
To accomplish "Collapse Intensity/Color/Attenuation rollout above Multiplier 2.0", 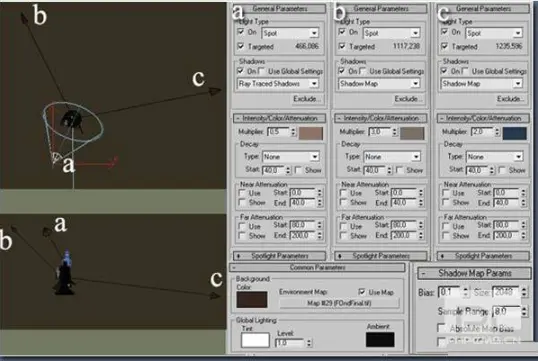I will coord(483,118).
